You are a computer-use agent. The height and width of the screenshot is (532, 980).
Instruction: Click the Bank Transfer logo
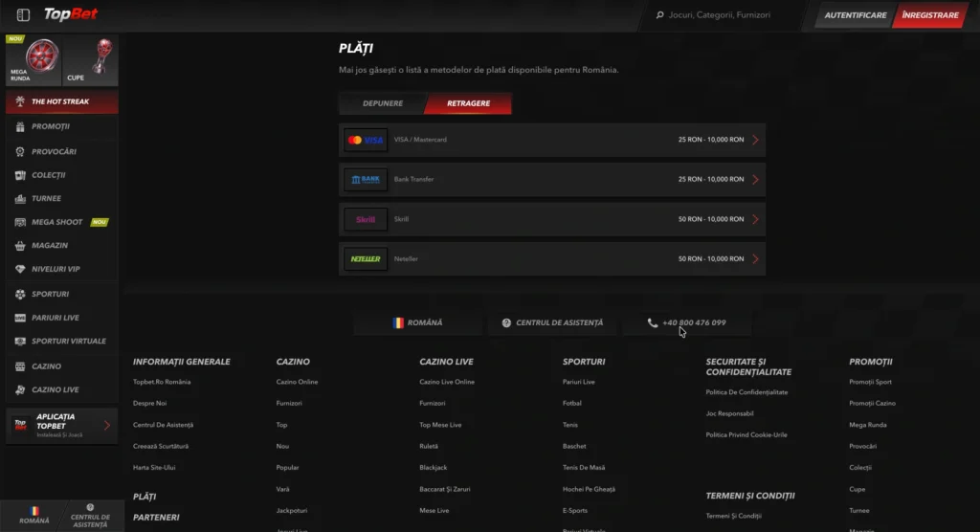pyautogui.click(x=366, y=180)
